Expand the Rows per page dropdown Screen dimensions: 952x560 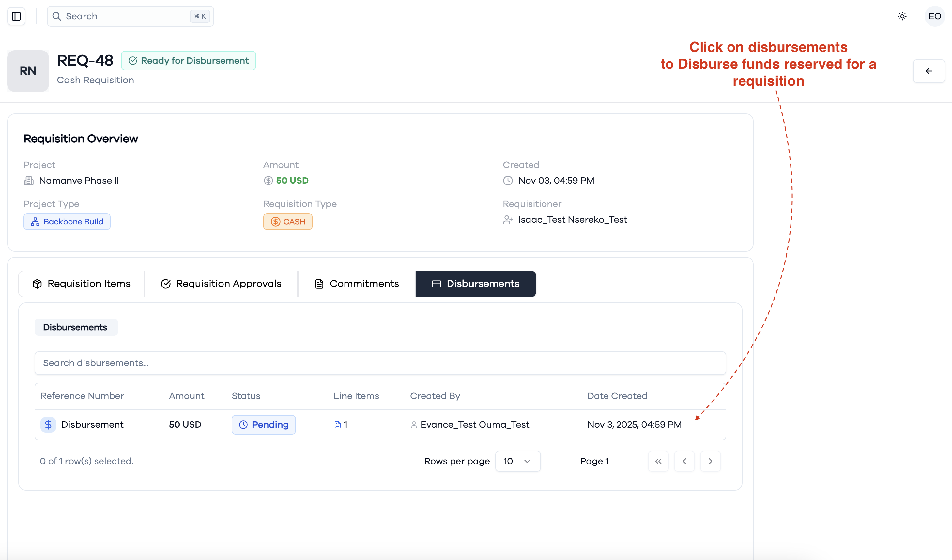[517, 461]
